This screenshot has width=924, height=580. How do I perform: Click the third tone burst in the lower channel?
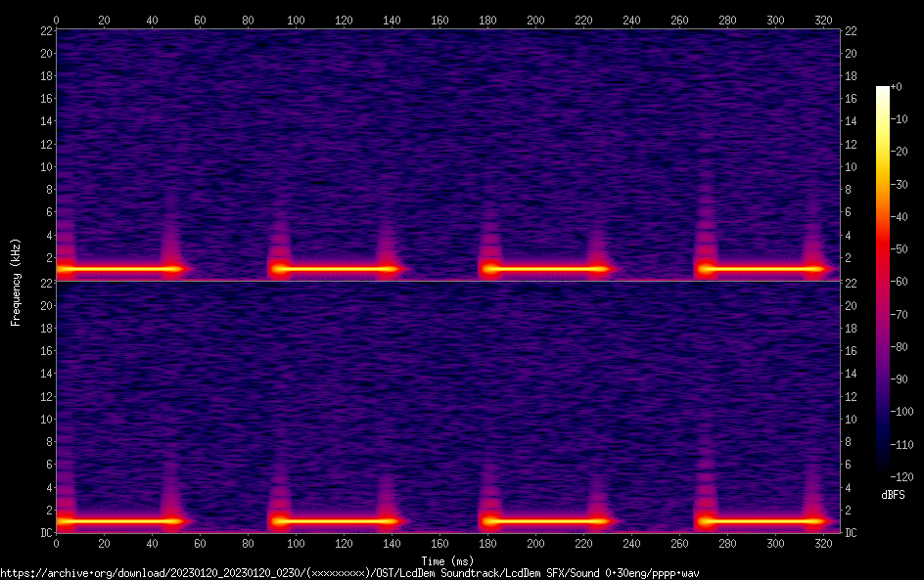tap(544, 521)
